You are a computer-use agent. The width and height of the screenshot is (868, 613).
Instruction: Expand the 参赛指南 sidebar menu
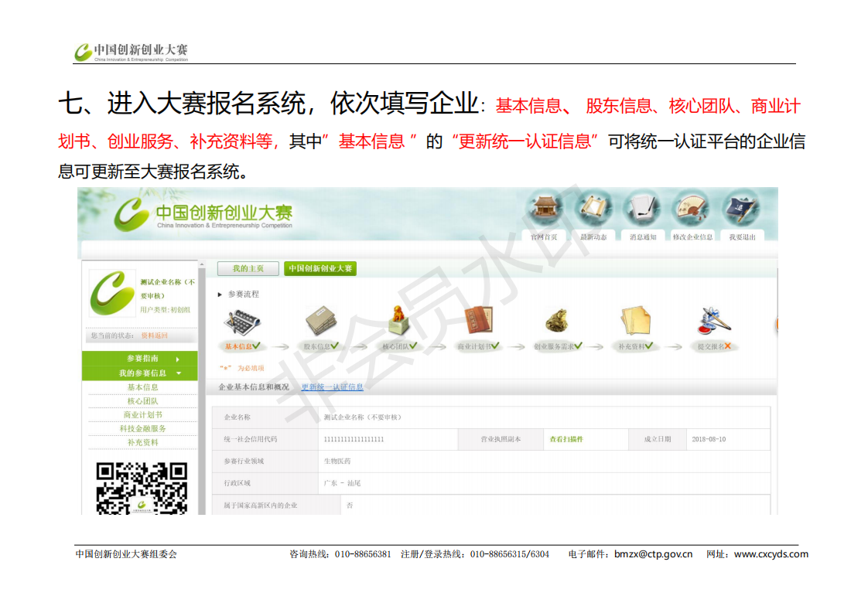pyautogui.click(x=139, y=359)
